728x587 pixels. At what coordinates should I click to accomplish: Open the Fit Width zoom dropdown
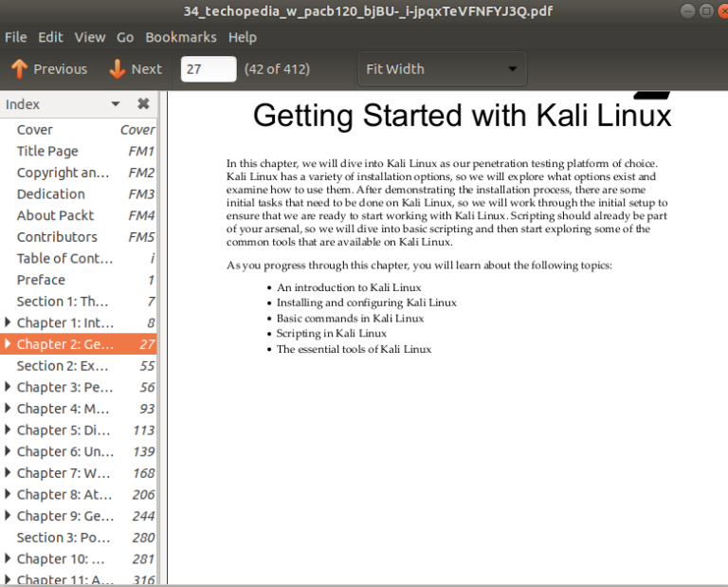[442, 69]
